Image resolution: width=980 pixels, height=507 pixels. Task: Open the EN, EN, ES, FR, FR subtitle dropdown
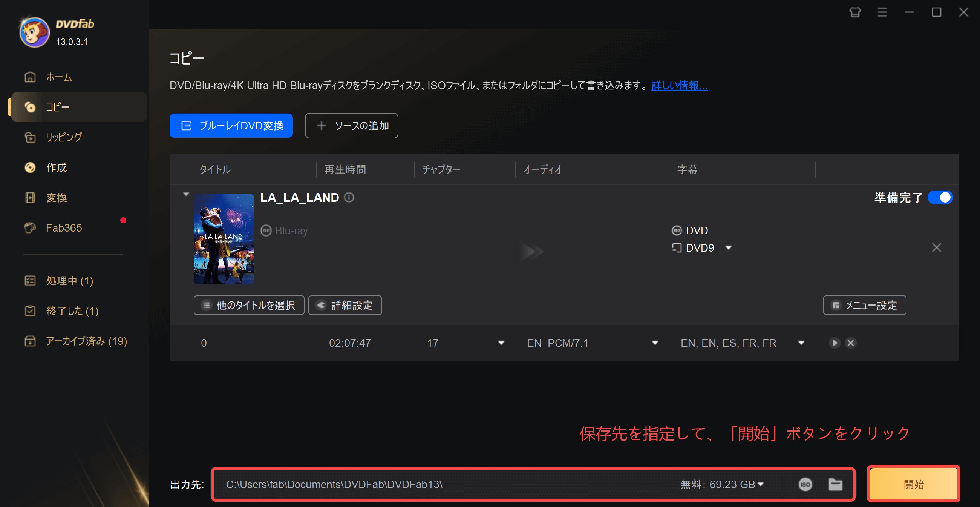tap(801, 343)
